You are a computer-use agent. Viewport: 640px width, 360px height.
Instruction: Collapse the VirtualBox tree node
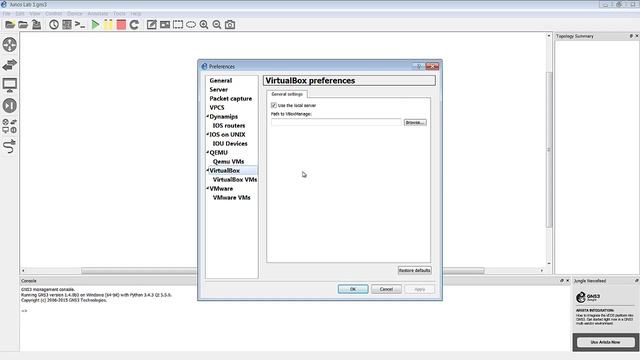(207, 170)
